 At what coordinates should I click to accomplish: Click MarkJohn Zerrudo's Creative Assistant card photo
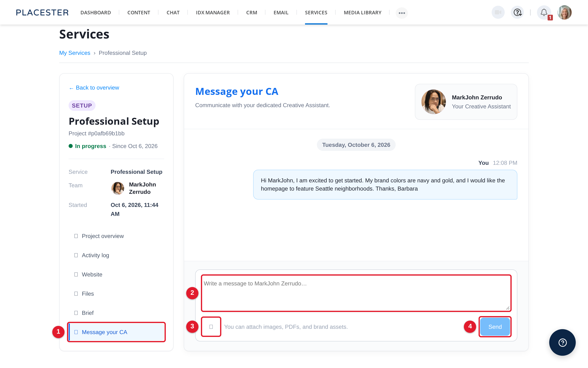point(433,102)
